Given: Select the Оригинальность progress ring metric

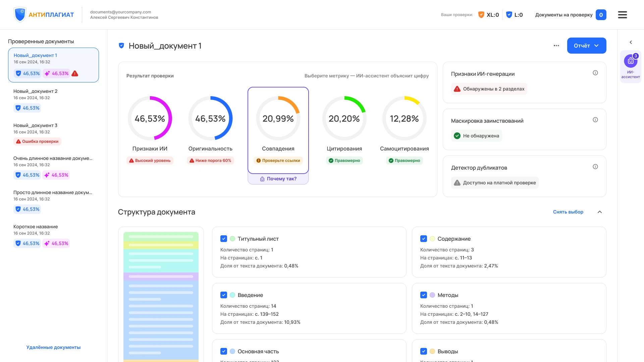Looking at the screenshot, I should point(210,118).
